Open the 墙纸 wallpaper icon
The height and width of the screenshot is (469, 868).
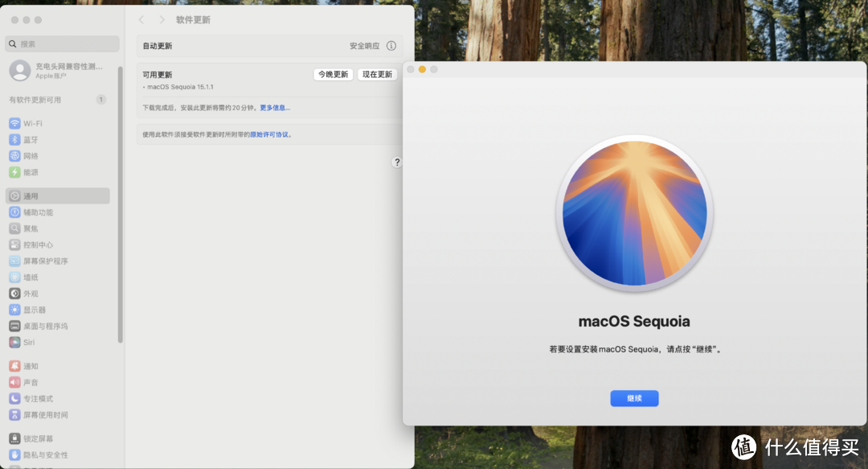[x=15, y=278]
